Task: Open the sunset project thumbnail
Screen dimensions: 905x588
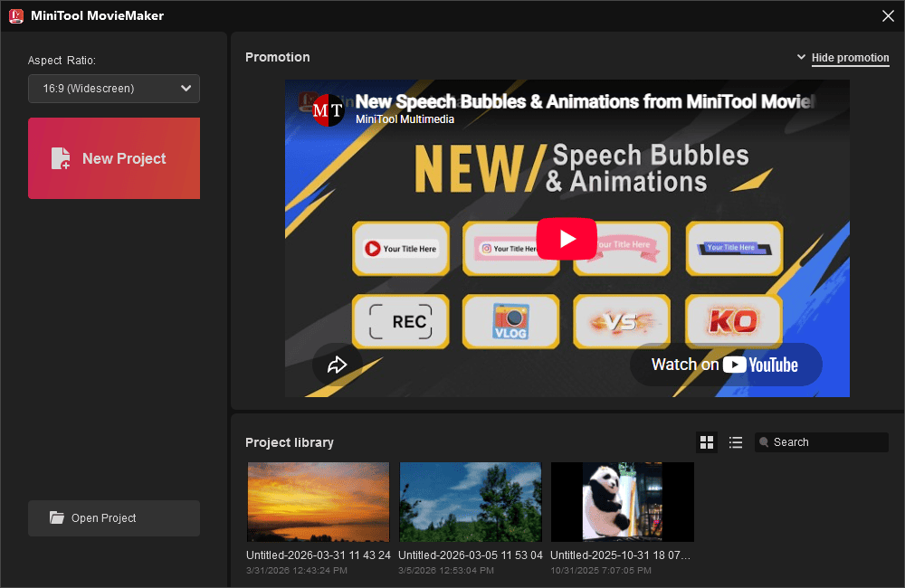Action: [x=319, y=501]
